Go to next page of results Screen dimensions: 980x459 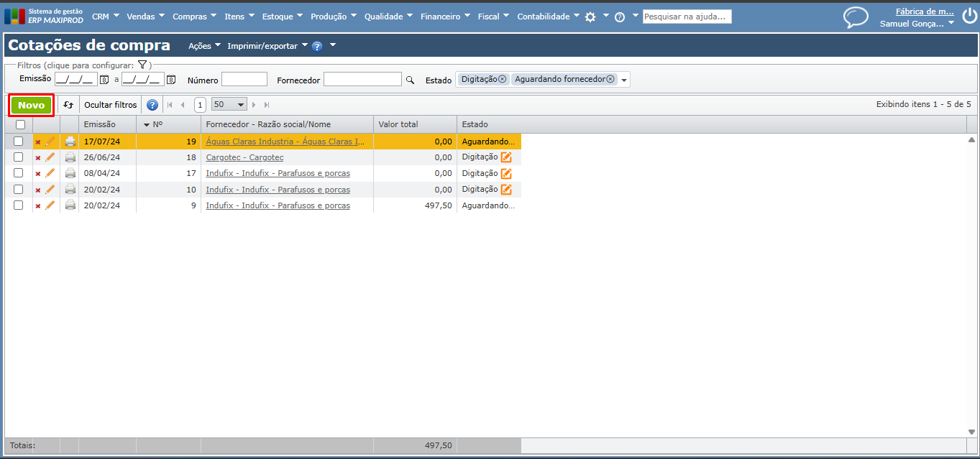tap(254, 105)
